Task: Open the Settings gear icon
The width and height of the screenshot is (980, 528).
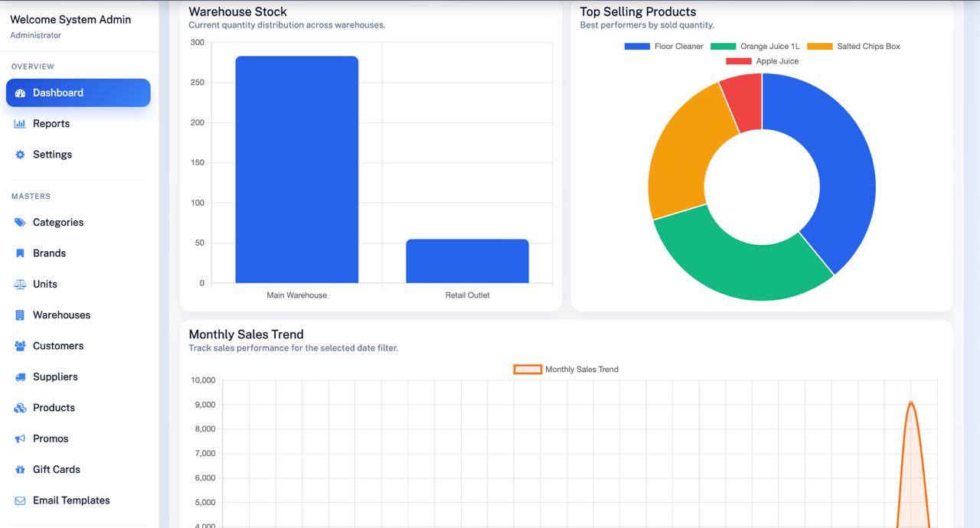Action: (18, 154)
